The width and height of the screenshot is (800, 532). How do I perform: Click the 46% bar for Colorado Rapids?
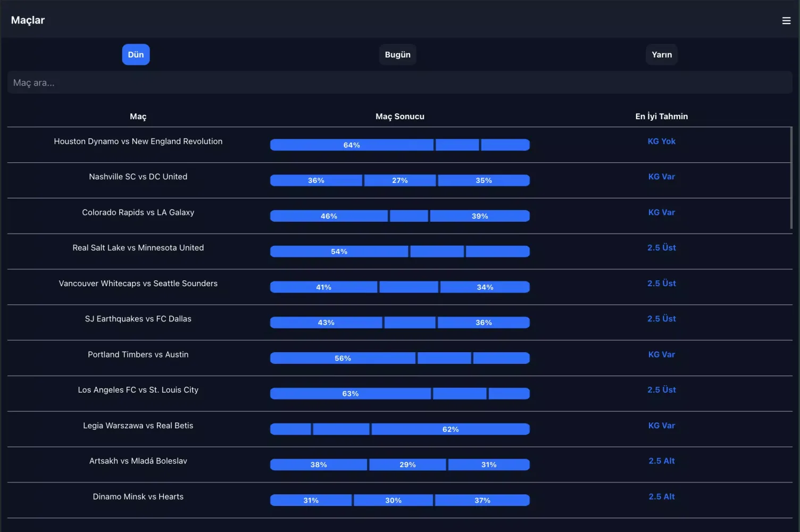tap(329, 216)
